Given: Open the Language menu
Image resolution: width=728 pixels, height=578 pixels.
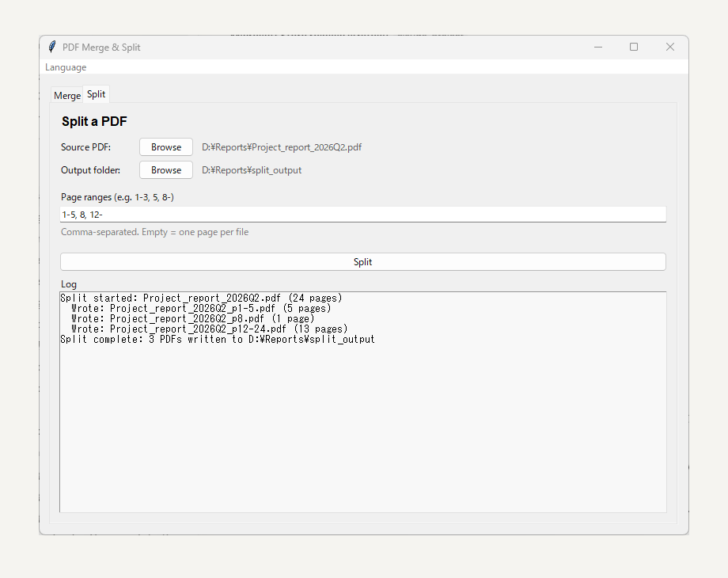Looking at the screenshot, I should pos(66,67).
